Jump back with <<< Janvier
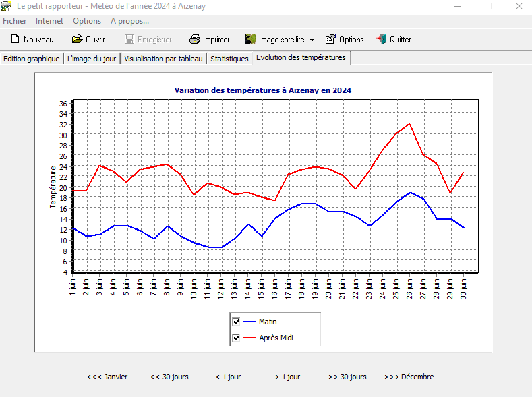 tap(107, 377)
